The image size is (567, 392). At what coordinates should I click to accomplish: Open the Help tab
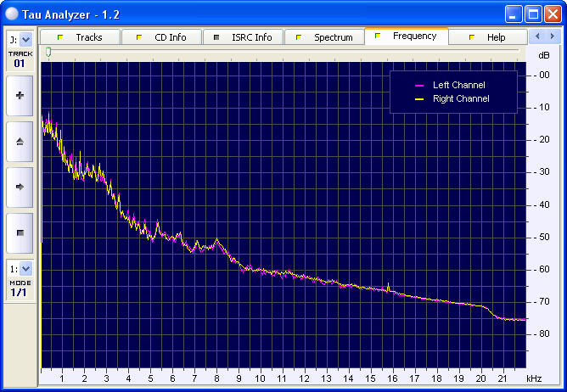pyautogui.click(x=487, y=37)
